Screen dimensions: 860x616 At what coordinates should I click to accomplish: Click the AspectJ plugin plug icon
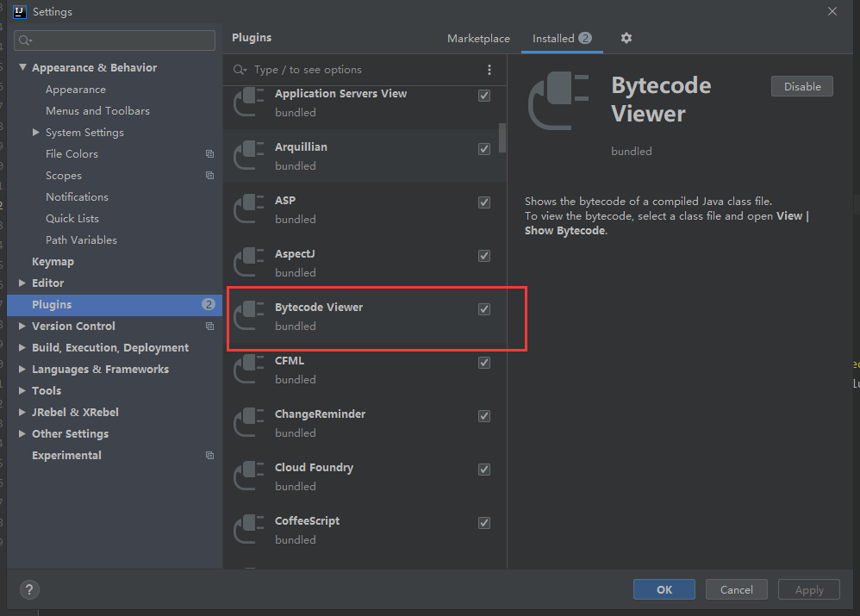point(249,262)
